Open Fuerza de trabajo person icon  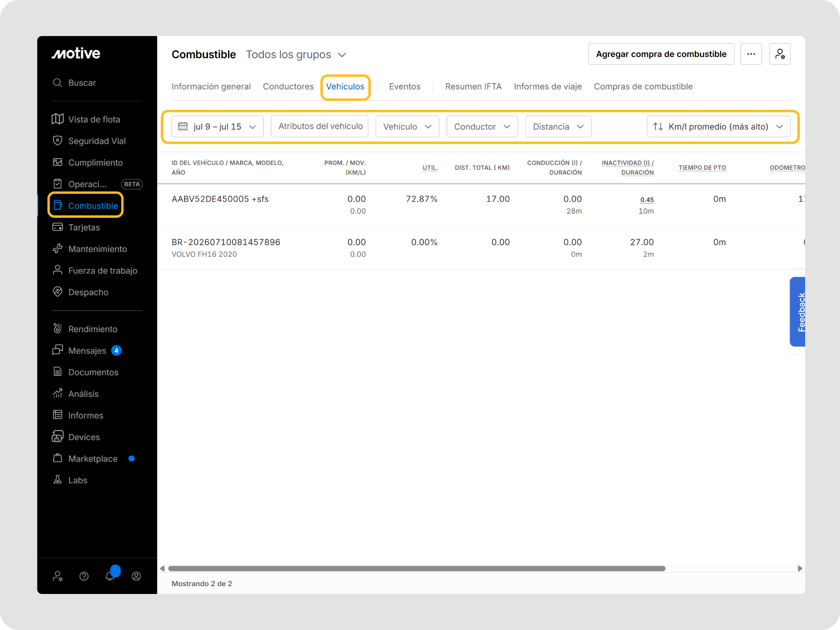pyautogui.click(x=57, y=270)
